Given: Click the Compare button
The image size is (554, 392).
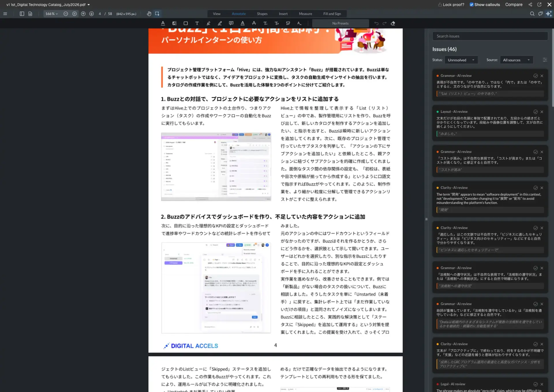Looking at the screenshot, I should (x=514, y=5).
